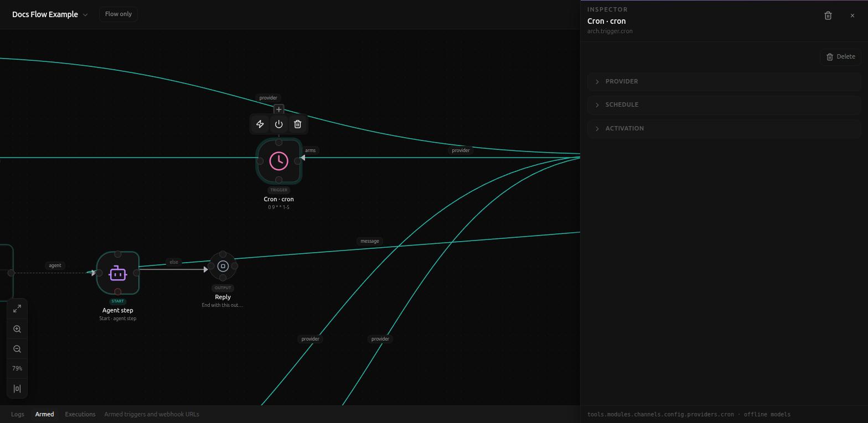Switch to the Armed tab

(45, 414)
